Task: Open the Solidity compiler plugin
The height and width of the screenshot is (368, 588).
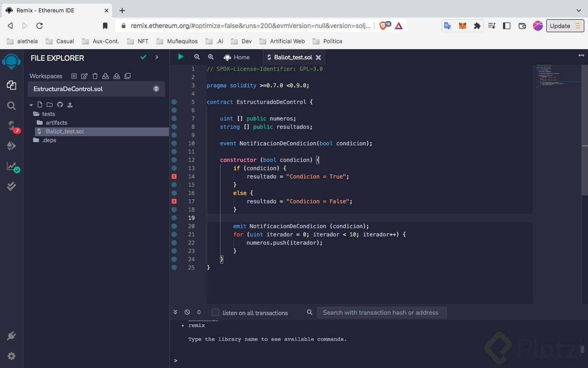Action: 12,126
